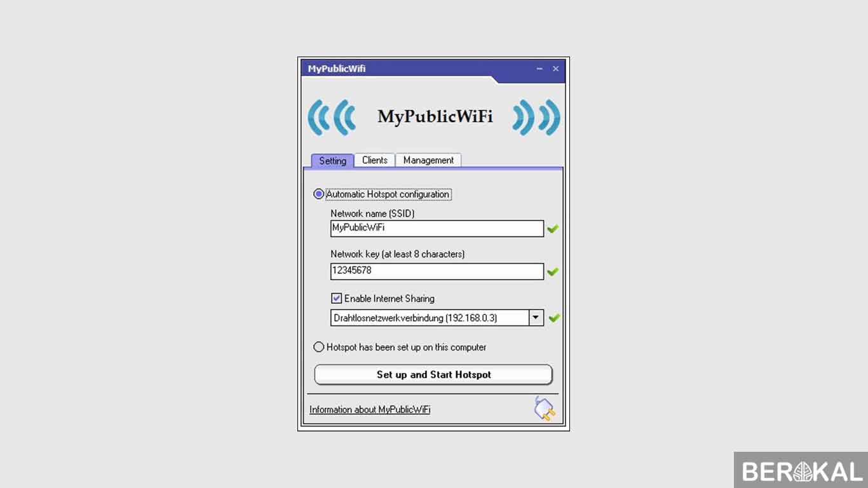Click the left blue WiFi waves logo

click(331, 117)
